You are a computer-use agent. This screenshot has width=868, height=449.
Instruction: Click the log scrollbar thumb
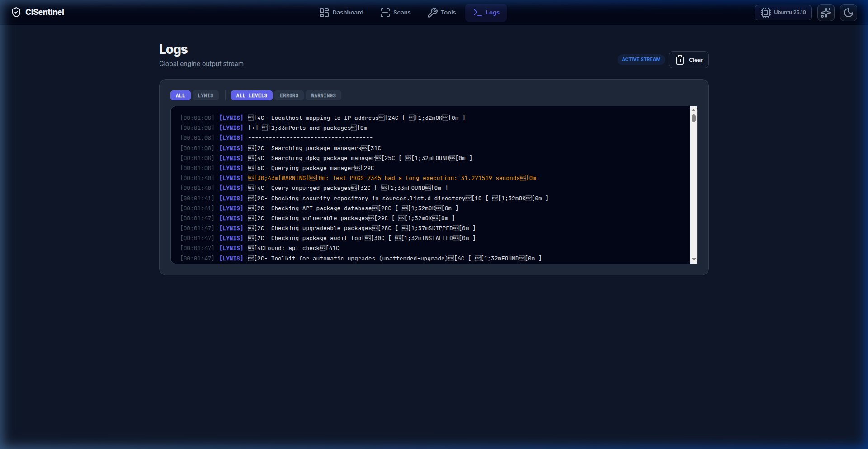tap(693, 118)
